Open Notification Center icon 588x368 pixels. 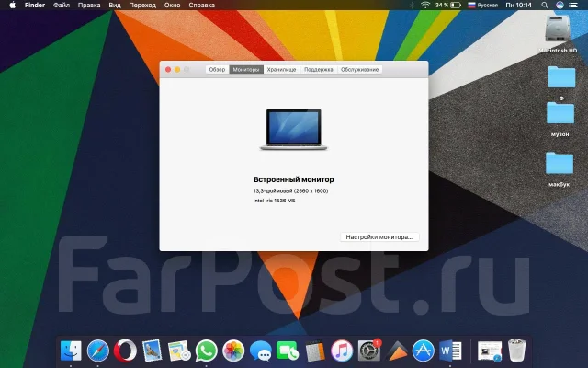tap(573, 6)
